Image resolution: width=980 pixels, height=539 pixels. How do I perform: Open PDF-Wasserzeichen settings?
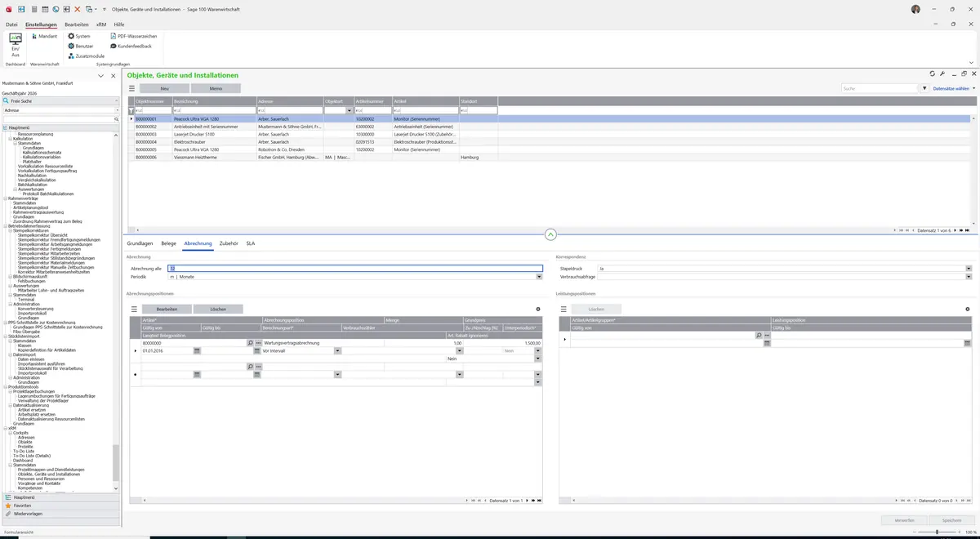pyautogui.click(x=133, y=36)
